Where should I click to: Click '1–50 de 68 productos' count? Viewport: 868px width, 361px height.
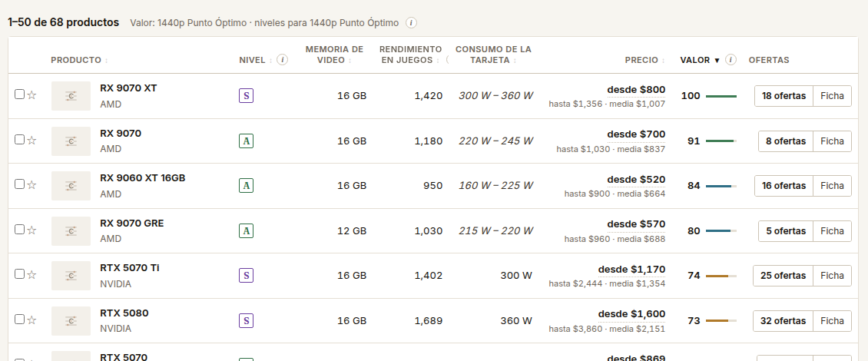click(63, 22)
